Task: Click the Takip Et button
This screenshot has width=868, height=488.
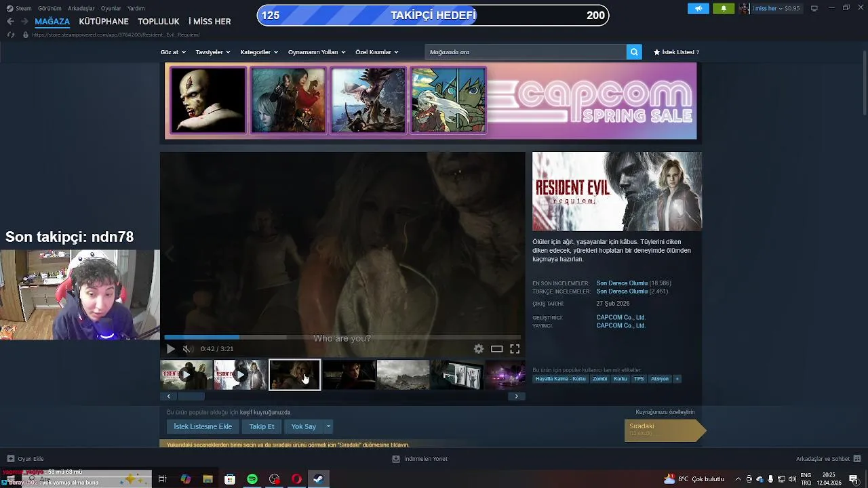Action: (262, 426)
